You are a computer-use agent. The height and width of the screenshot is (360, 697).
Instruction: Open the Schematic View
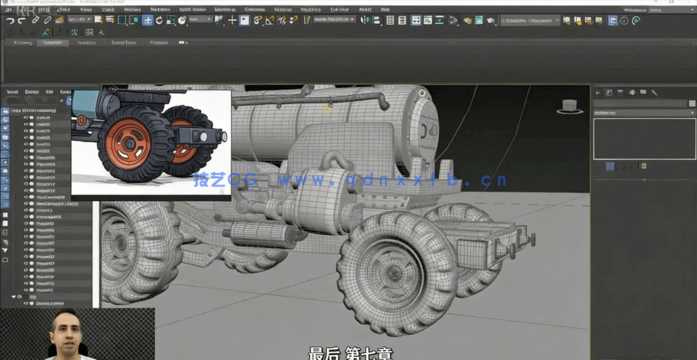440,20
